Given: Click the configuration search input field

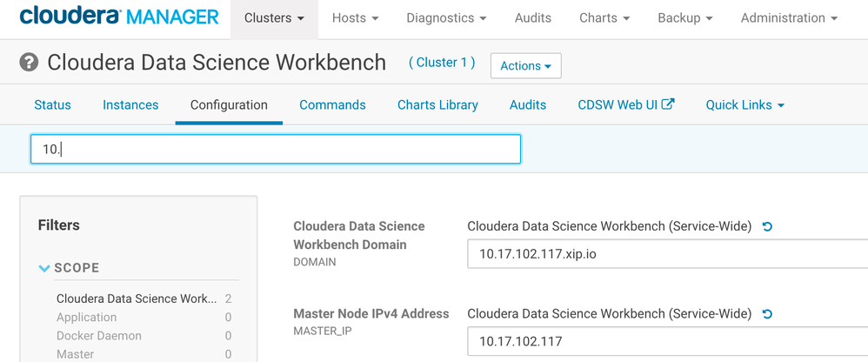Looking at the screenshot, I should click(276, 149).
